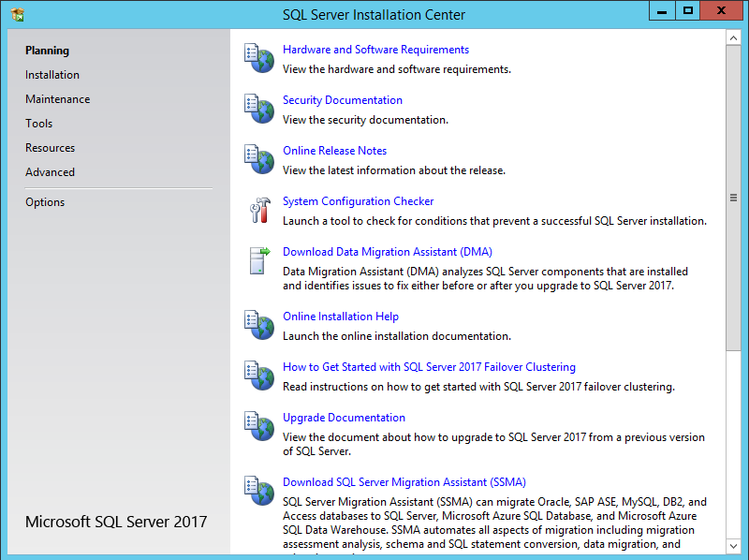Click the Failover Clustering globe icon
The width and height of the screenshot is (749, 560).
coord(259,376)
